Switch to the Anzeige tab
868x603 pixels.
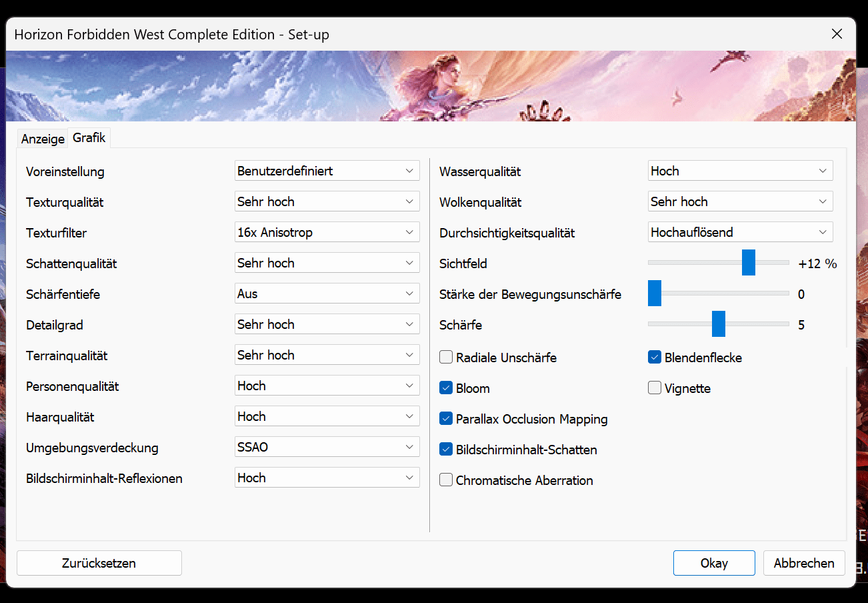(43, 139)
